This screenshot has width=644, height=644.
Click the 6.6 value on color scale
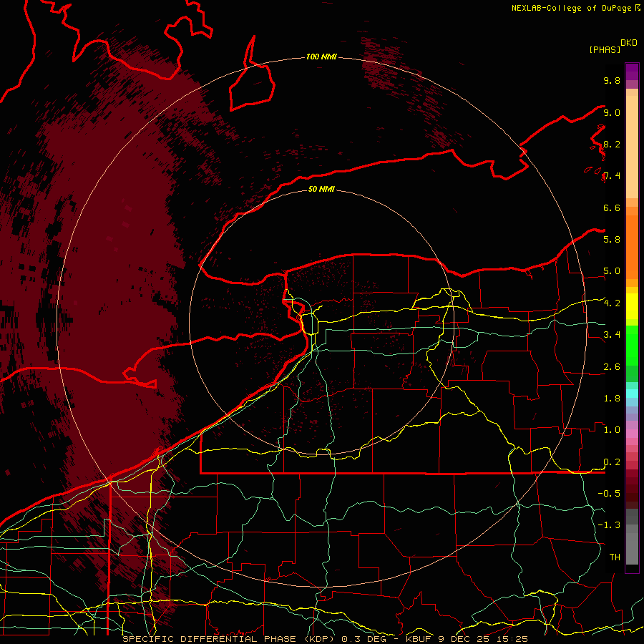pyautogui.click(x=612, y=208)
